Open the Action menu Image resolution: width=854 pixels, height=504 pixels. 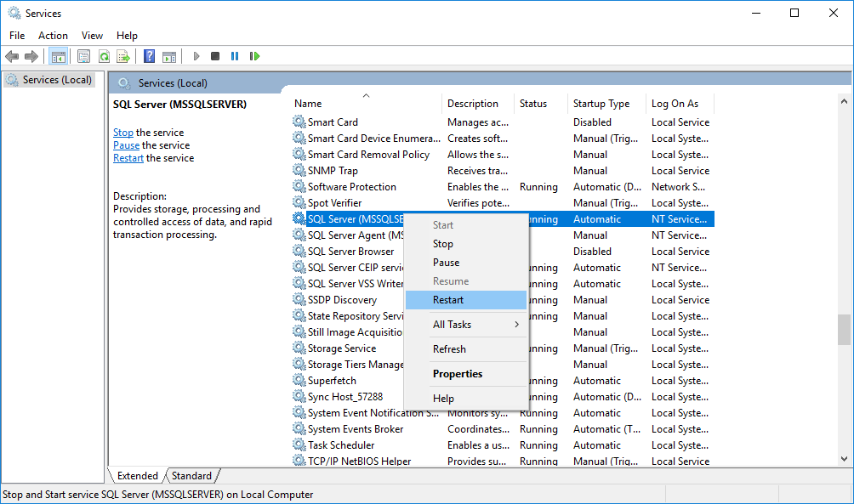coord(53,36)
